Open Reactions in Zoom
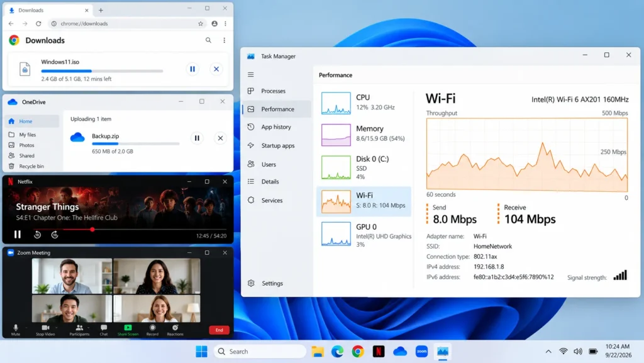The image size is (644, 363). 175,330
